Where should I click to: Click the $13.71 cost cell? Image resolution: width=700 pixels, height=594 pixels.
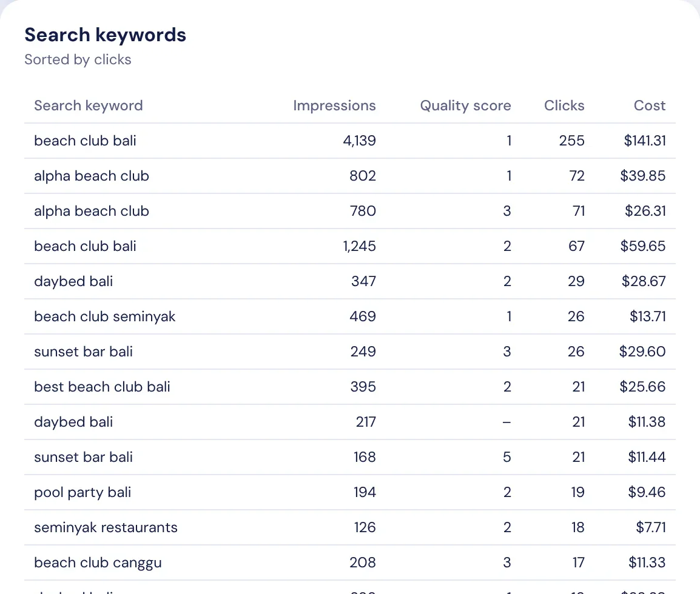coord(648,316)
